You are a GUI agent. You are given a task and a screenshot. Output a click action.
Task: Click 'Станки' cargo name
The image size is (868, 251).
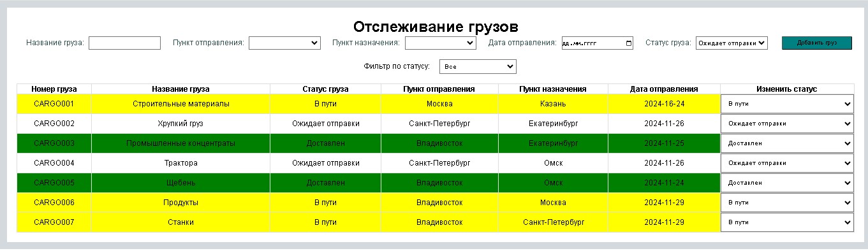(180, 222)
